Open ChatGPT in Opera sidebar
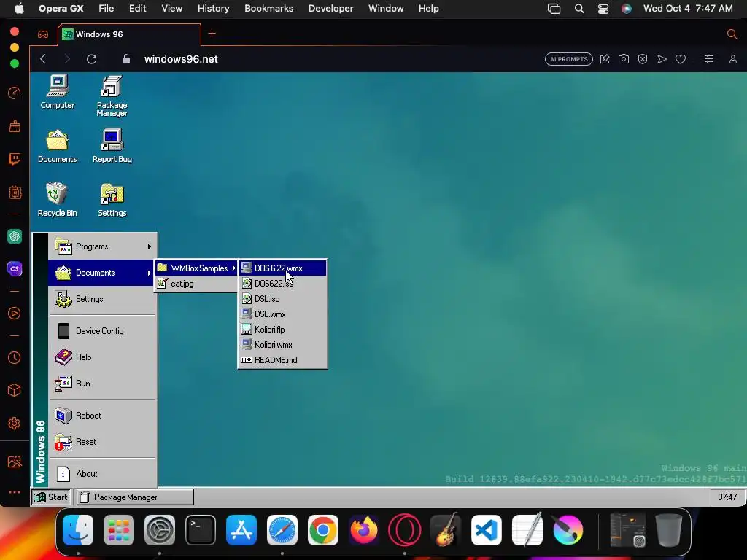747x560 pixels. pyautogui.click(x=15, y=236)
